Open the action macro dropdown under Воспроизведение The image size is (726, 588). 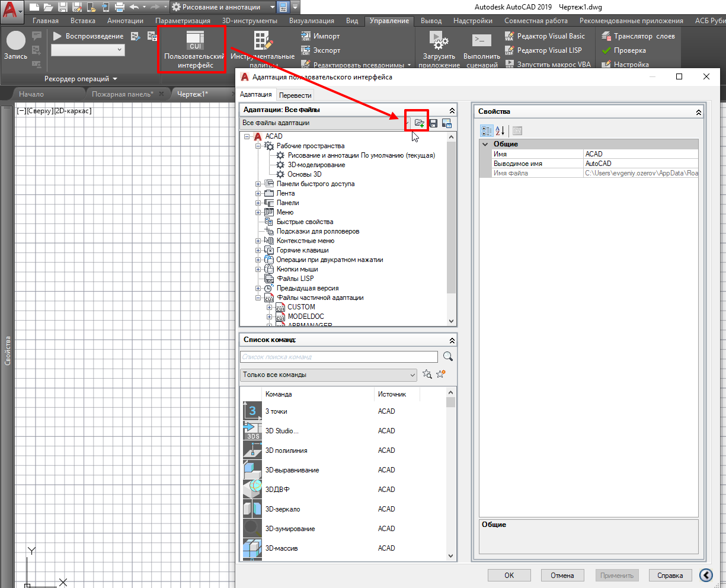pos(88,50)
